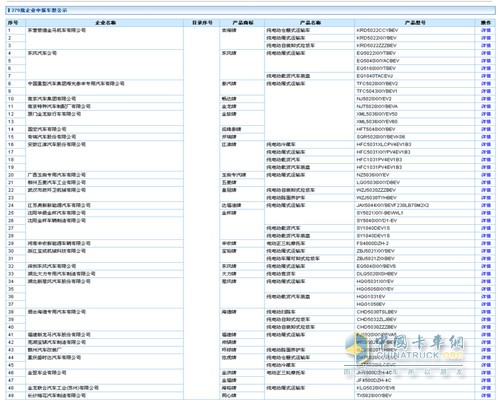Image resolution: width=500 pixels, height=400 pixels.
Task: Click the 操作 column header
Action: tap(486, 23)
